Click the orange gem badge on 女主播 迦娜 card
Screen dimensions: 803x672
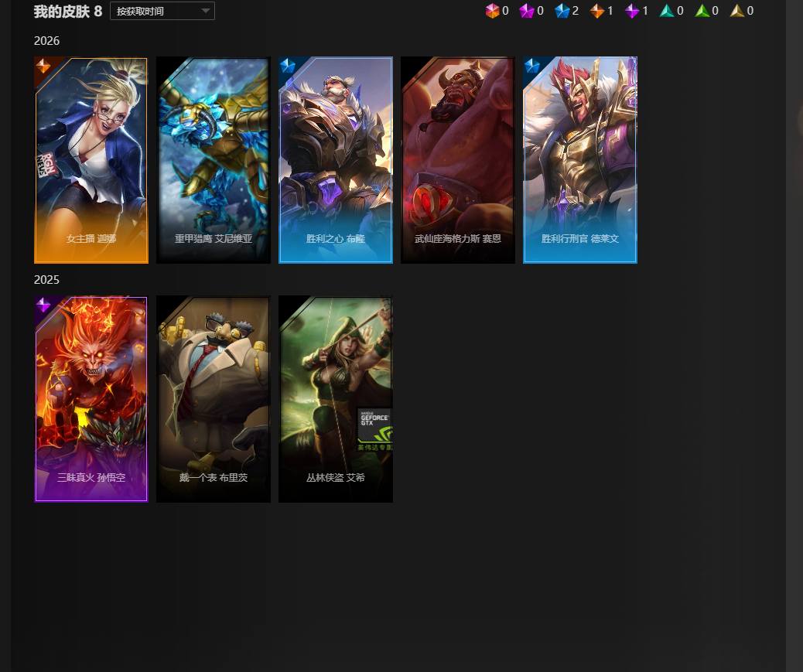coord(43,66)
